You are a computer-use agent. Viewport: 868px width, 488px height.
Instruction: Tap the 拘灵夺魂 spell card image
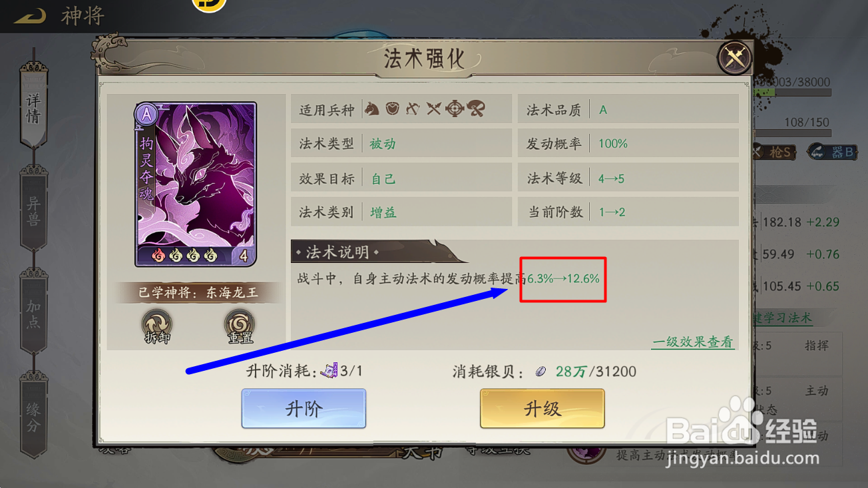pos(196,184)
